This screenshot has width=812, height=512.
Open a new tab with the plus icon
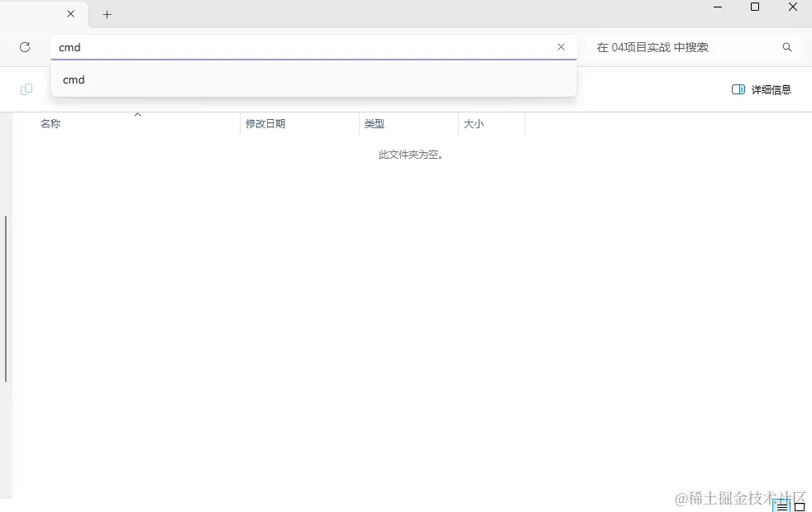tap(107, 14)
